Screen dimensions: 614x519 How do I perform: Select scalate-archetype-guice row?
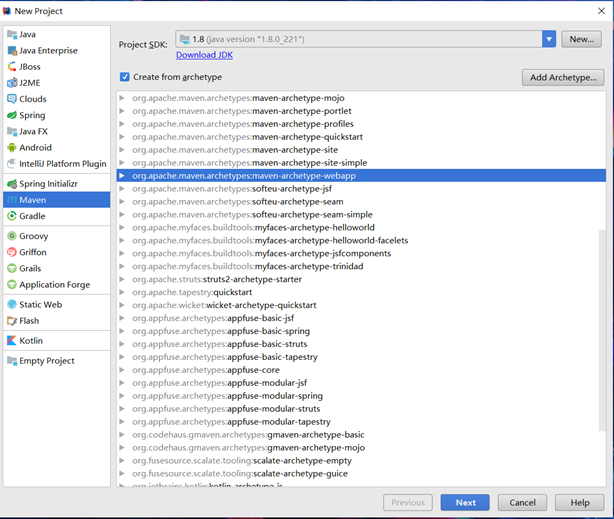361,474
